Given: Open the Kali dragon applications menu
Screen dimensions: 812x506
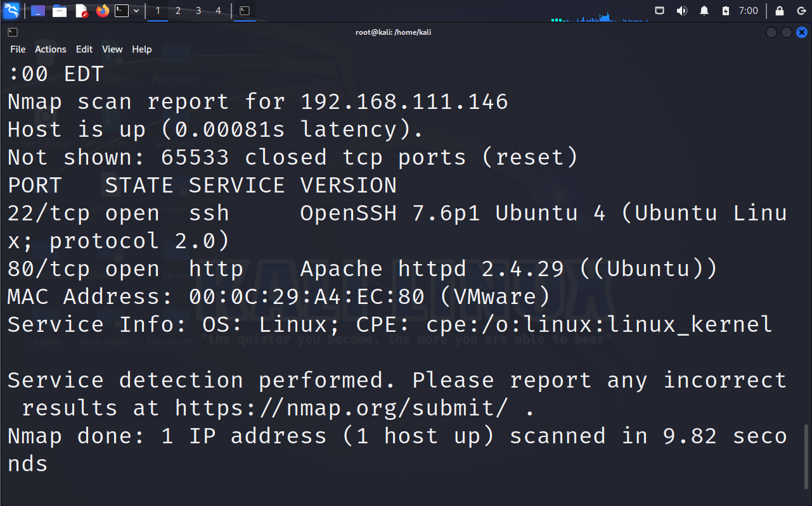Looking at the screenshot, I should [11, 11].
